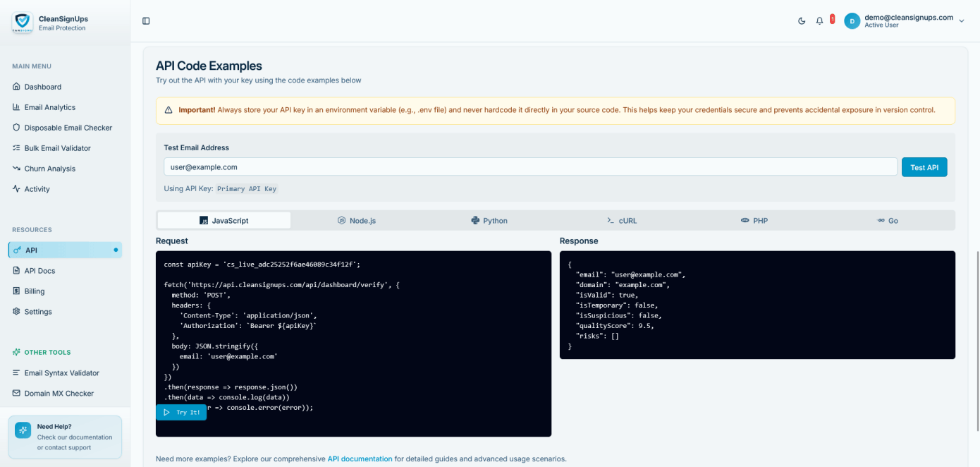
Task: Open Disposable Email Checker
Action: [68, 128]
